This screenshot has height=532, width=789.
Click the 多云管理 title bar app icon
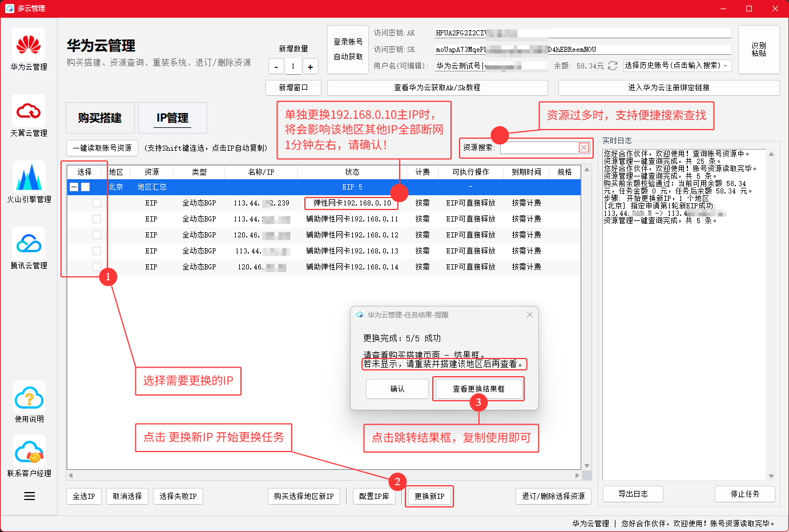9,9
